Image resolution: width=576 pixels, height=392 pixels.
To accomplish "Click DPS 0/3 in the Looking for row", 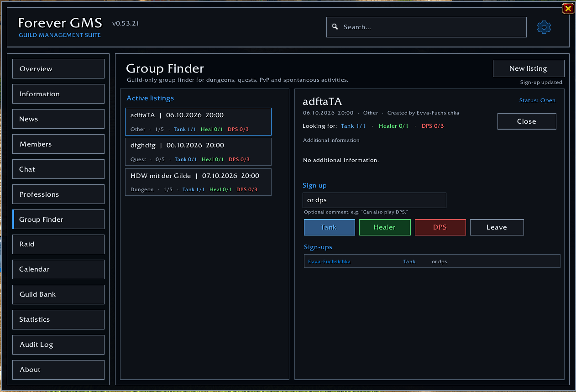I will (433, 126).
